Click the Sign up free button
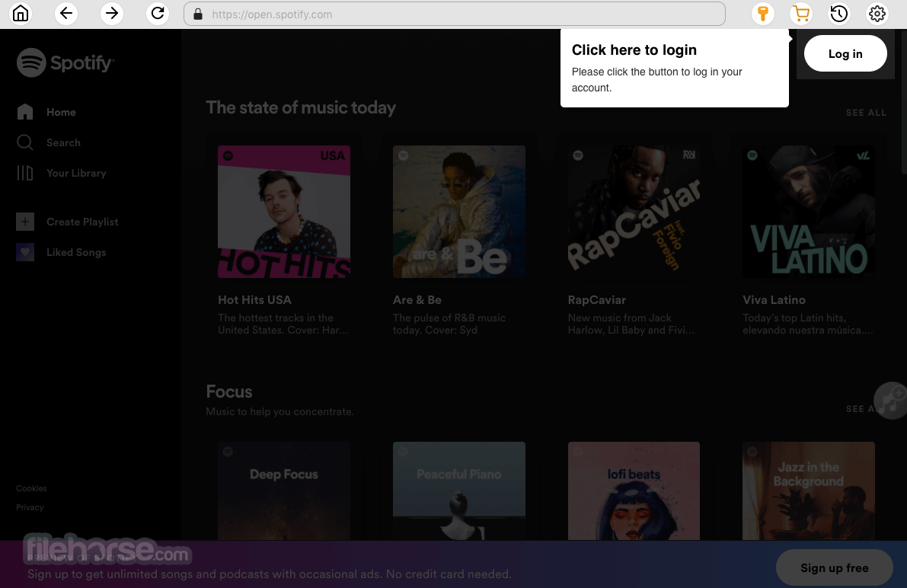 pos(834,567)
